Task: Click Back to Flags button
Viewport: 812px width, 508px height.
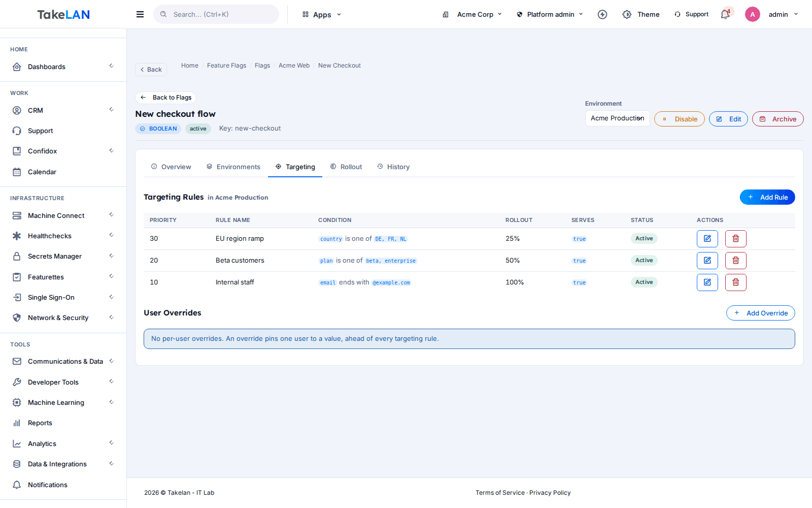Action: (166, 98)
